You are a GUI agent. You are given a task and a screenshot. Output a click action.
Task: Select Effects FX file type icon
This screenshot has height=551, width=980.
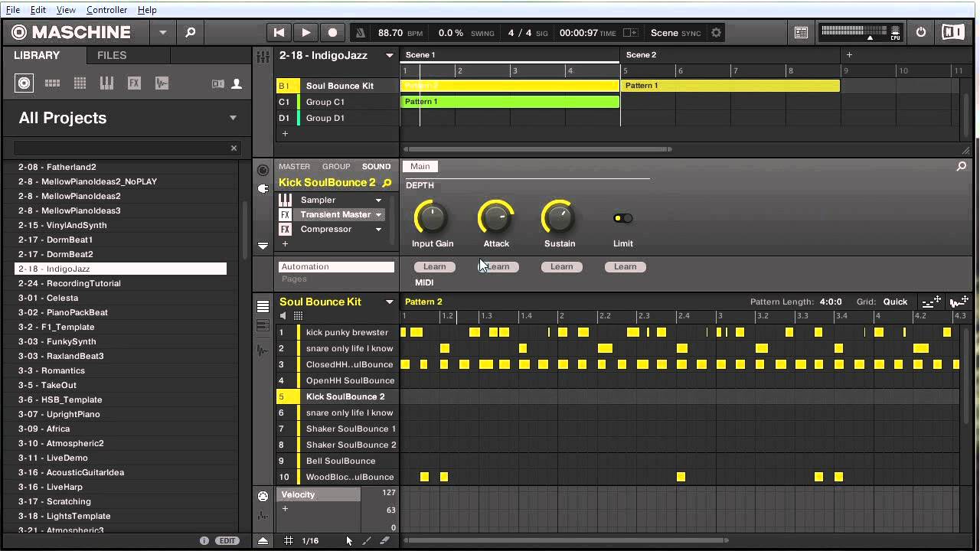tap(134, 83)
